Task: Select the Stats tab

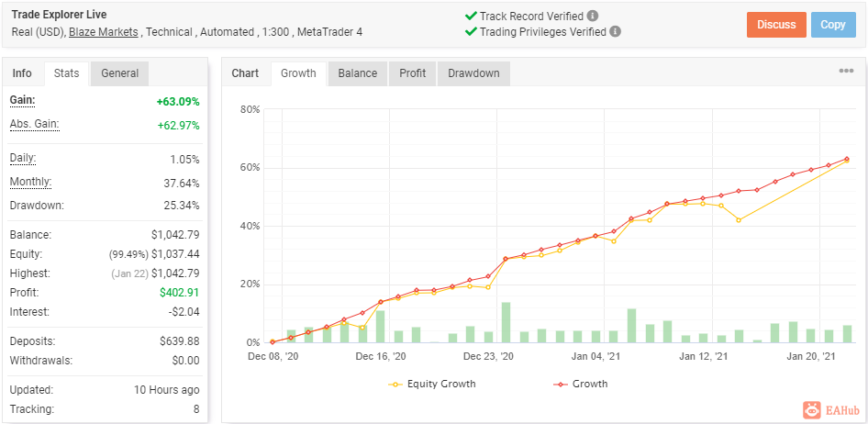Action: click(x=66, y=73)
